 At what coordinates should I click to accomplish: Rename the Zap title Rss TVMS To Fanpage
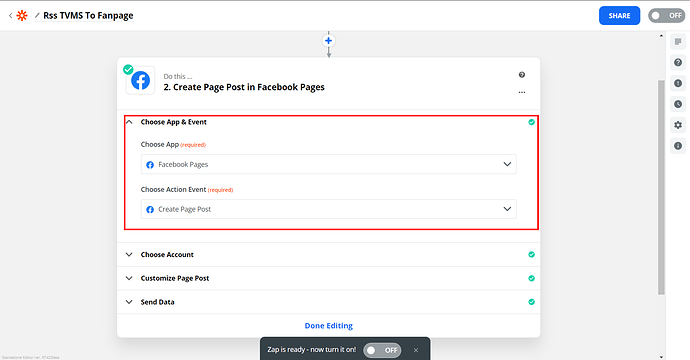88,16
